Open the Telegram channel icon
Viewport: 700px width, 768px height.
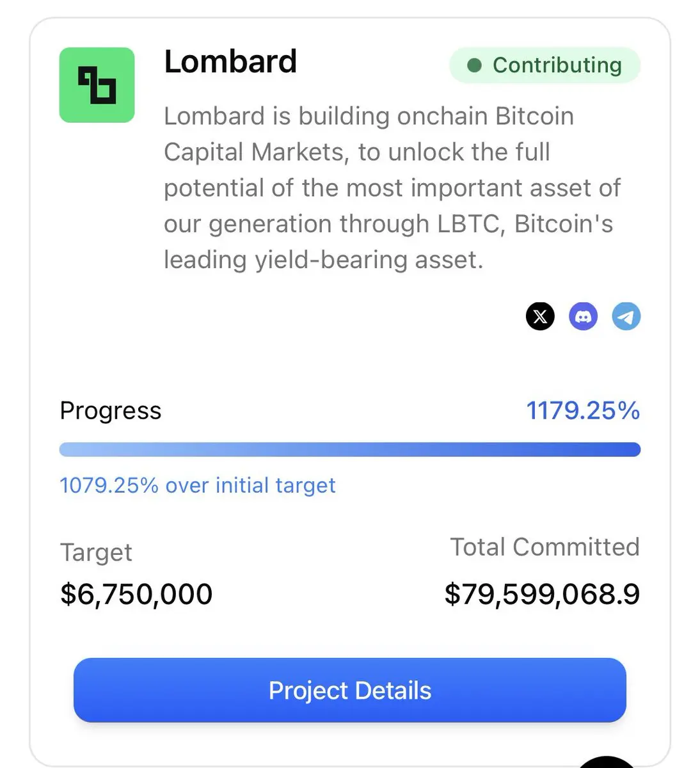pyautogui.click(x=626, y=316)
